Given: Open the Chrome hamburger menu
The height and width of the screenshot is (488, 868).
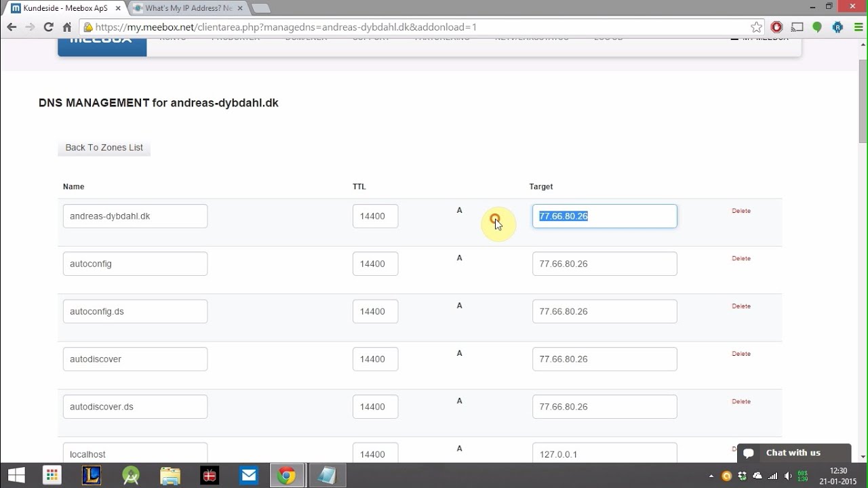Looking at the screenshot, I should [857, 27].
